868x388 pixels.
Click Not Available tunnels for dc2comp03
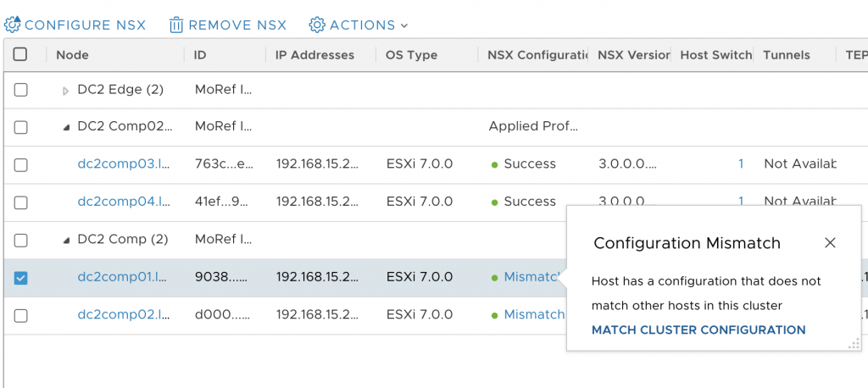pos(800,164)
